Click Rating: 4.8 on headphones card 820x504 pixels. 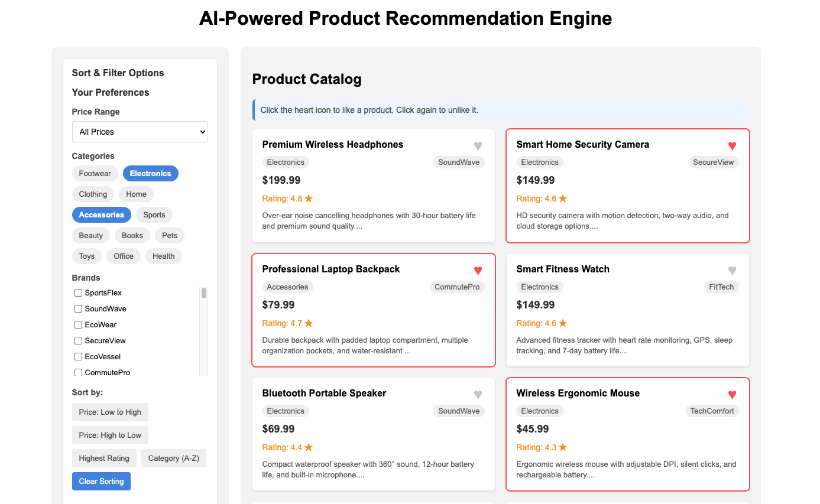click(287, 199)
